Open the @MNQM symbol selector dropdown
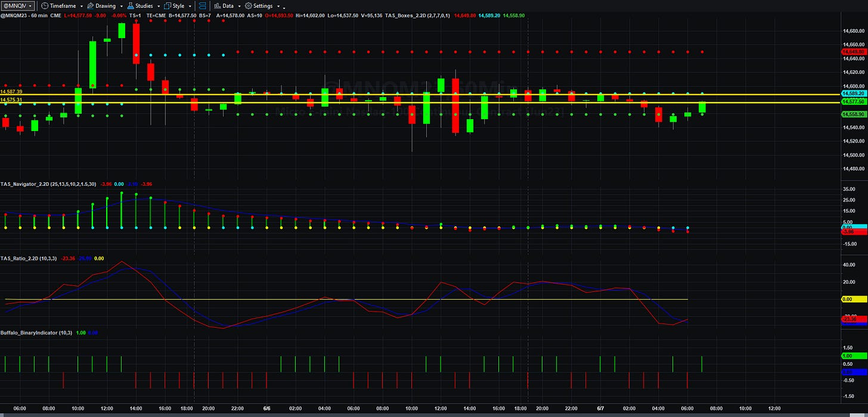 (x=17, y=5)
